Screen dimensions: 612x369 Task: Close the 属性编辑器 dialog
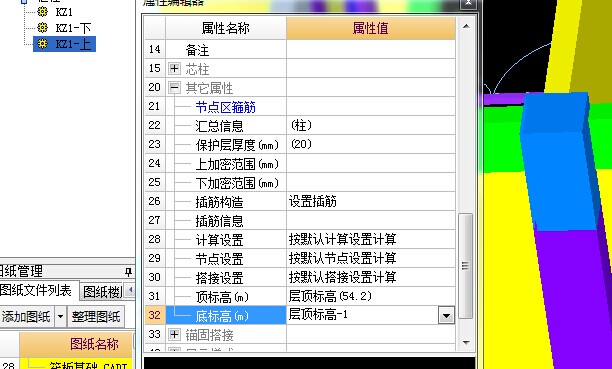click(x=468, y=3)
